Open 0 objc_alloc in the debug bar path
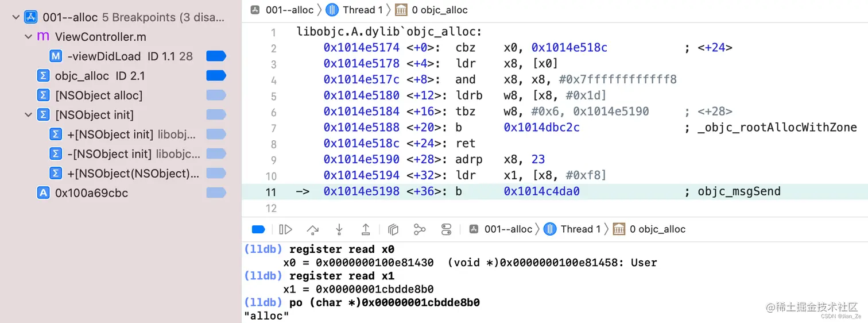868x323 pixels. 658,229
